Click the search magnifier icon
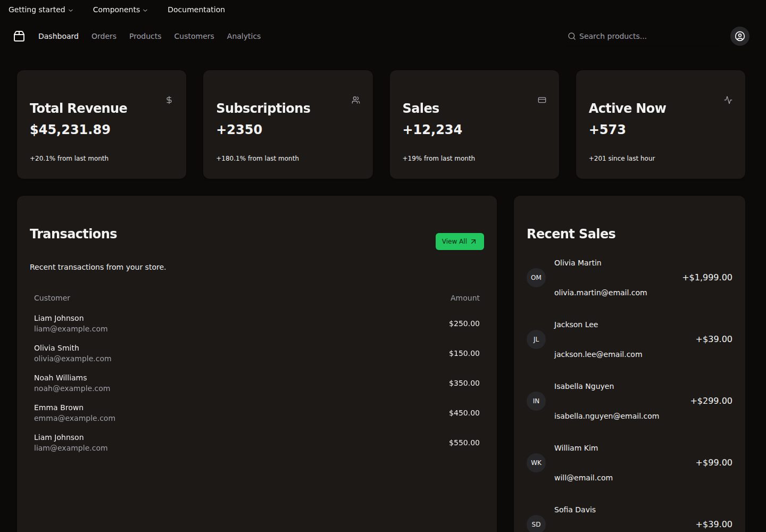 pos(571,36)
